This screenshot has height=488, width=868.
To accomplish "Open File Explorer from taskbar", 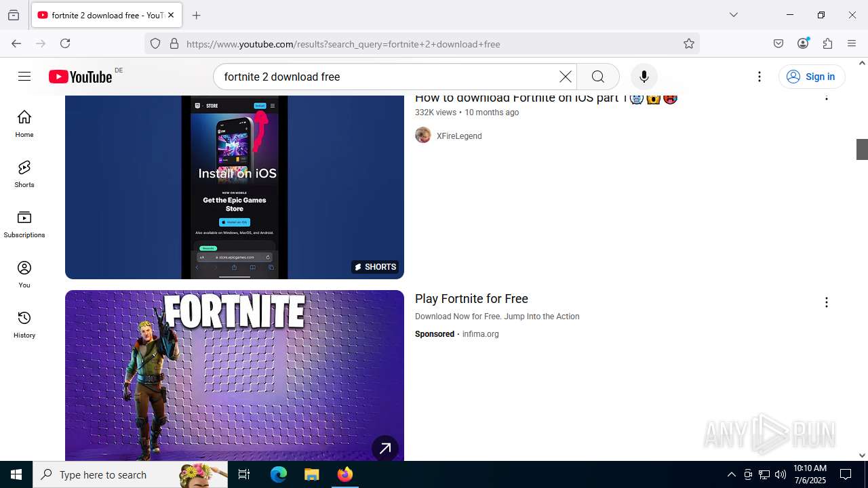I will [x=311, y=474].
